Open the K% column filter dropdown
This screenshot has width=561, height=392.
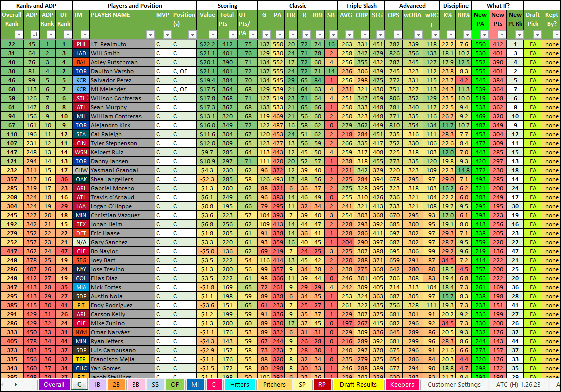[x=451, y=34]
